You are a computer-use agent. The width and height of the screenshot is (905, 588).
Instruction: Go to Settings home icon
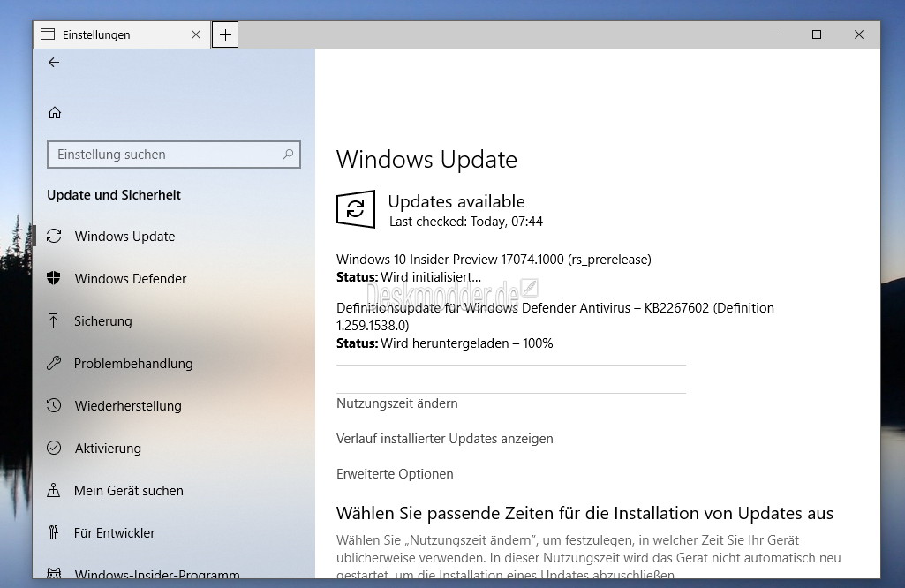point(55,112)
